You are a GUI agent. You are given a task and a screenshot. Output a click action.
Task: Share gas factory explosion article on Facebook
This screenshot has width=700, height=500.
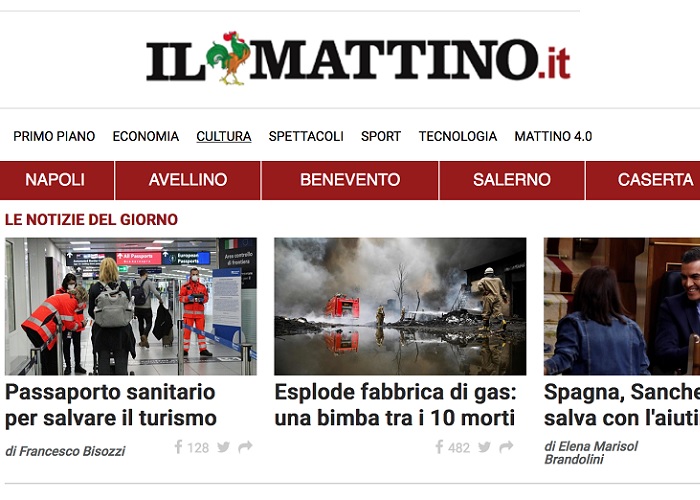click(439, 447)
